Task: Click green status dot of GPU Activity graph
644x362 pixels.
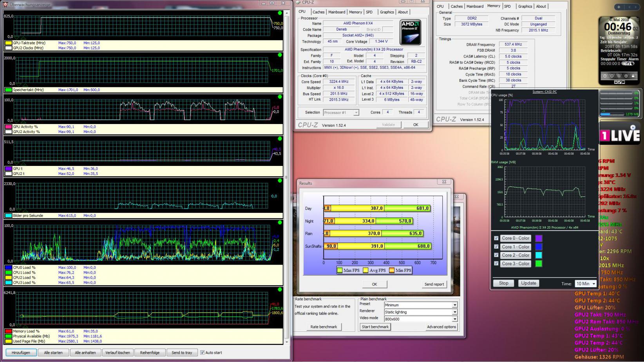Action: (x=280, y=97)
